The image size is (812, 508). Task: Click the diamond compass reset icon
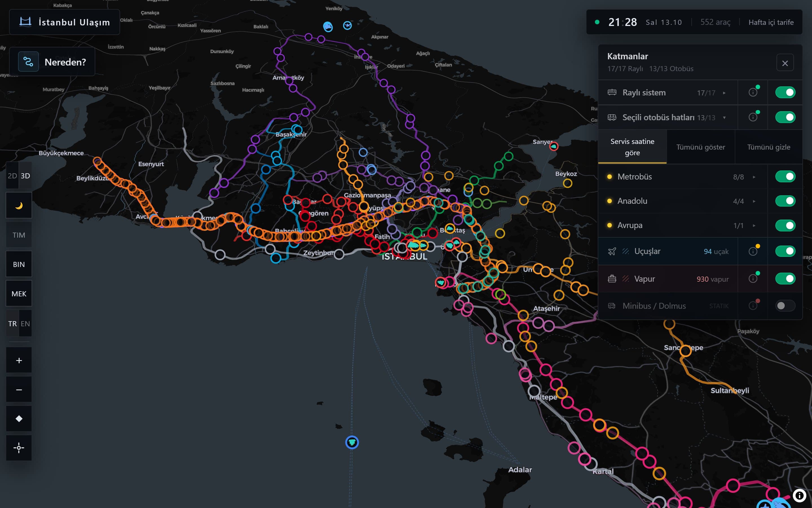coord(19,419)
